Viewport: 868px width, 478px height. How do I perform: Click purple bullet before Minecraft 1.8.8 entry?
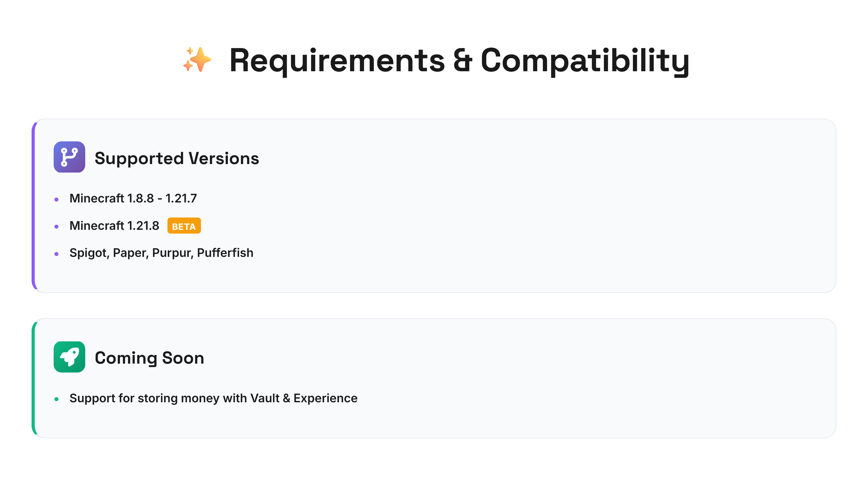tap(57, 200)
